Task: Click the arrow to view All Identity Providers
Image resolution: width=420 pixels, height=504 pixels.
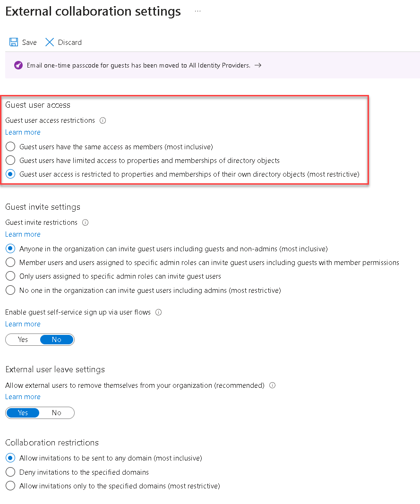Action: coord(257,65)
